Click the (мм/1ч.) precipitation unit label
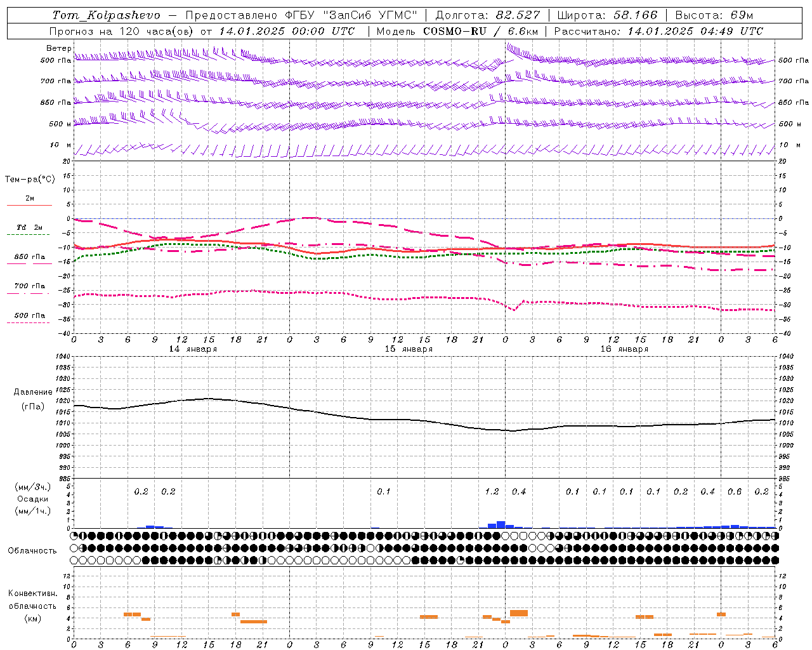Image resolution: width=812 pixels, height=650 pixels. (x=34, y=511)
